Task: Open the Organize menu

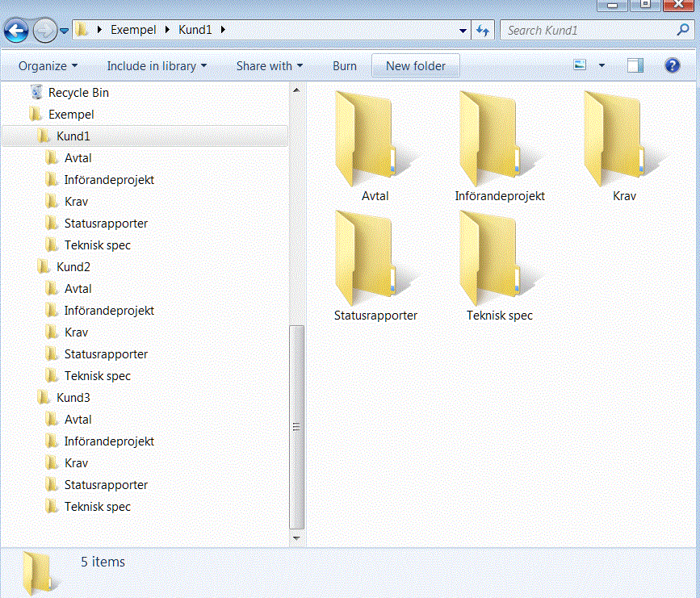Action: click(48, 66)
